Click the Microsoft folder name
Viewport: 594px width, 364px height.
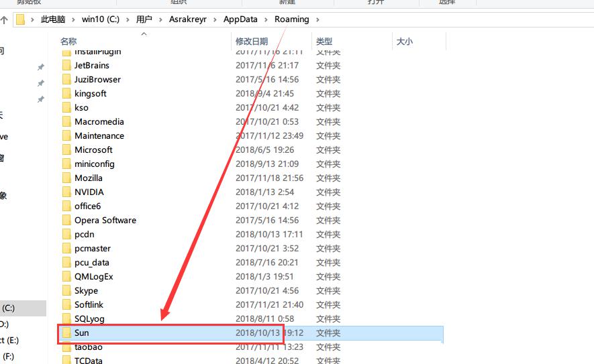(93, 150)
